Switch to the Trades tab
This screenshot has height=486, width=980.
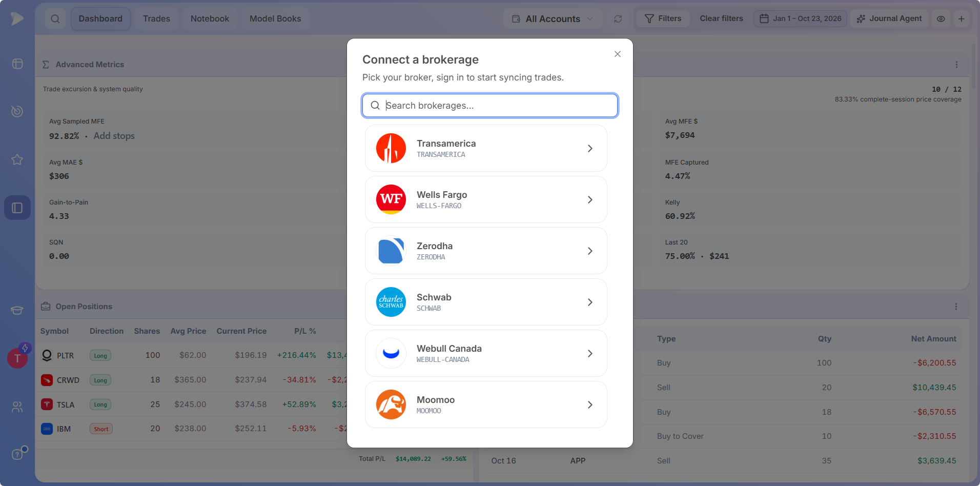point(156,19)
